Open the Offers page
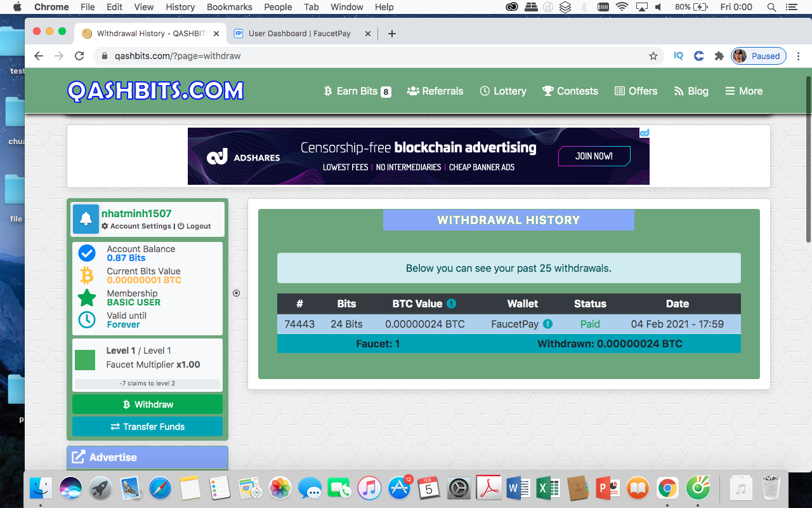This screenshot has height=508, width=812. click(x=636, y=91)
